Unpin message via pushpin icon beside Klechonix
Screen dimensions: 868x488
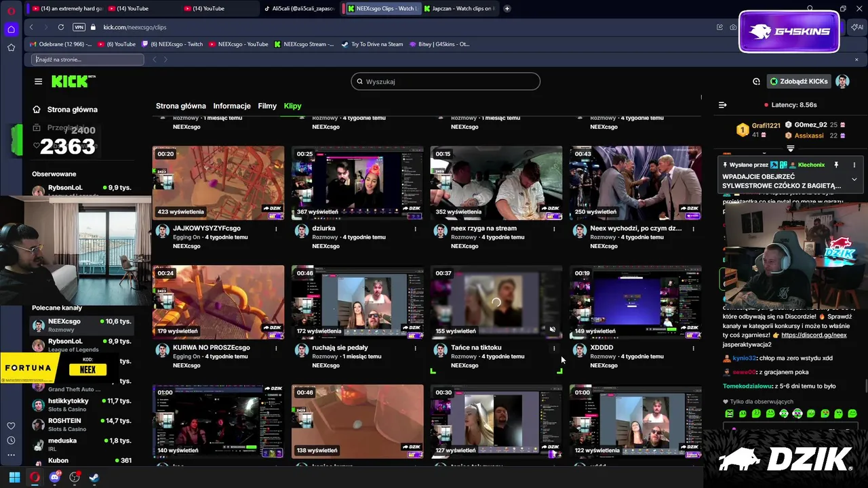(x=836, y=165)
